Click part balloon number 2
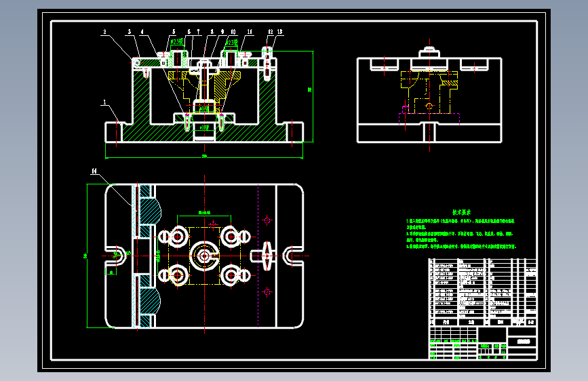This screenshot has width=588, height=381. (104, 32)
